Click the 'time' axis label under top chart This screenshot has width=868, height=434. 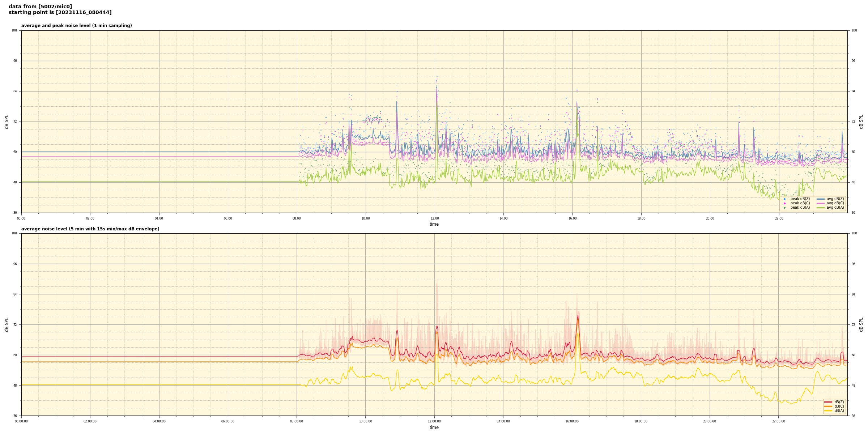coord(434,224)
